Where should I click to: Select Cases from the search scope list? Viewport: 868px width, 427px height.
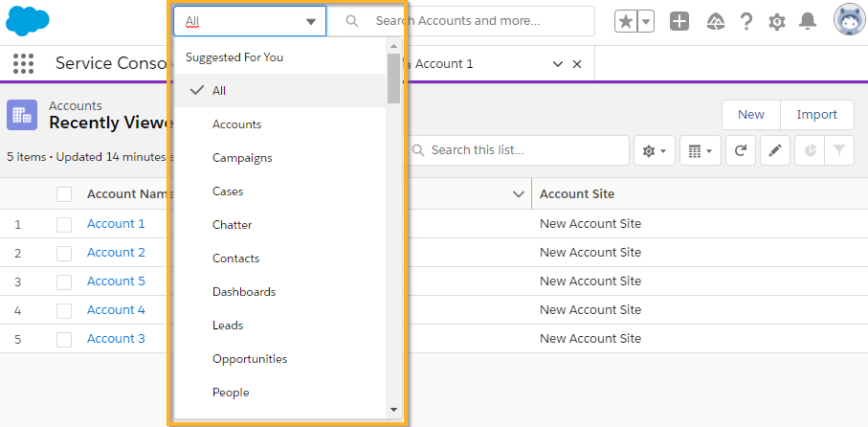tap(228, 191)
